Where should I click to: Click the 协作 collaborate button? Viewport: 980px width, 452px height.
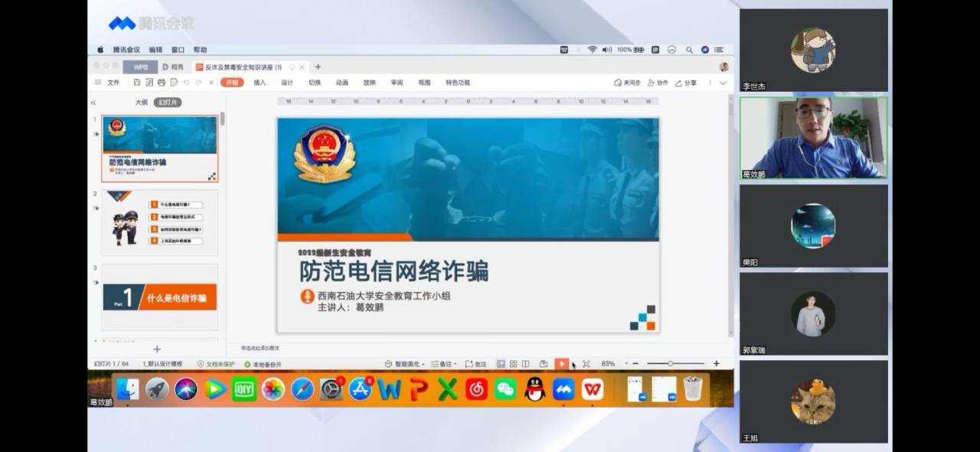pyautogui.click(x=658, y=83)
